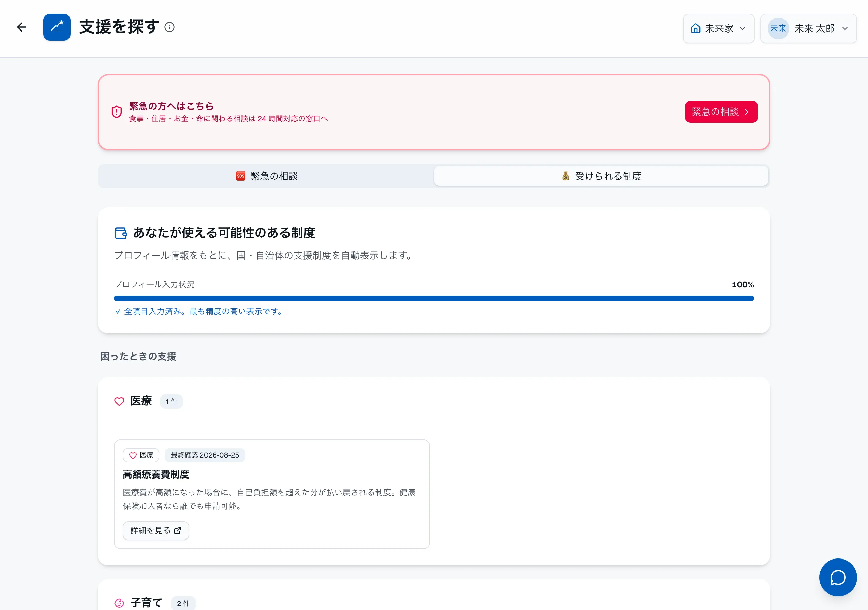Image resolution: width=868 pixels, height=610 pixels.
Task: Click the プロフィール入力状況 label
Action: [x=154, y=284]
